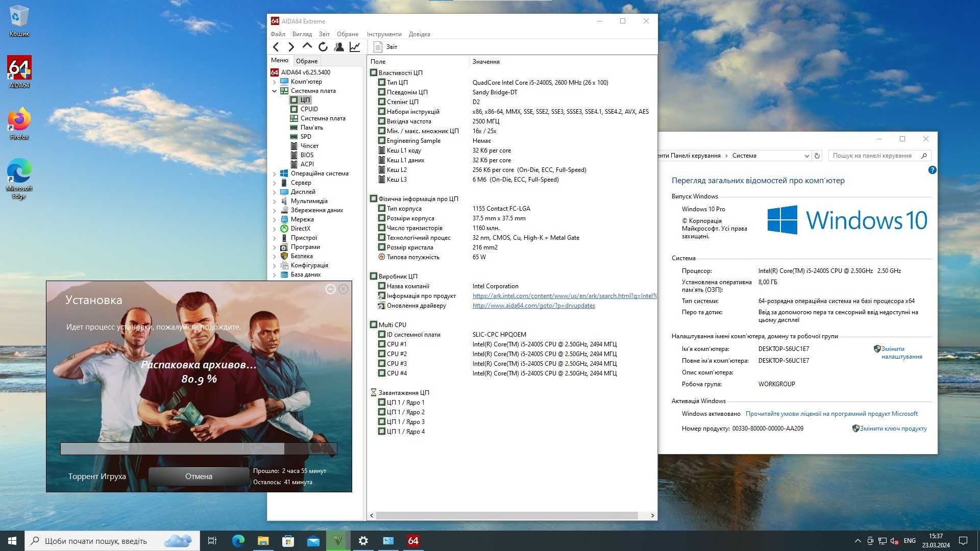980x551 pixels.
Task: Click the Звіт report toolbar button
Action: click(385, 47)
